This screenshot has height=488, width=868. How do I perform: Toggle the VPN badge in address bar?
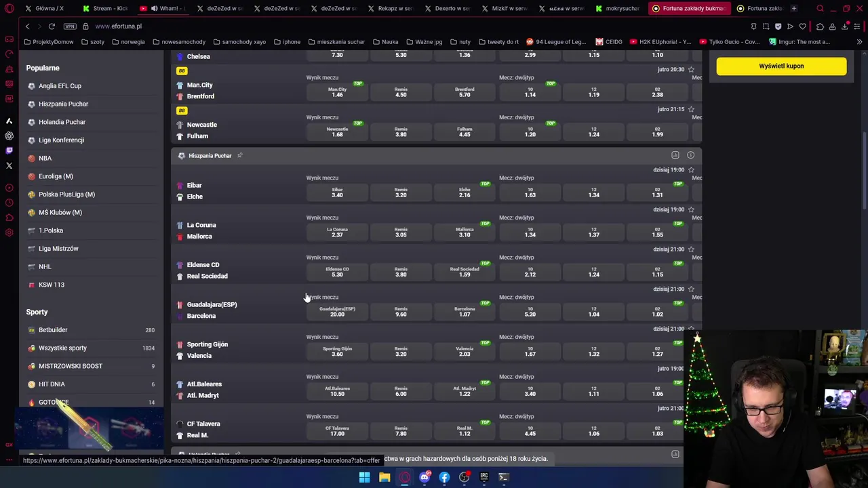point(70,26)
